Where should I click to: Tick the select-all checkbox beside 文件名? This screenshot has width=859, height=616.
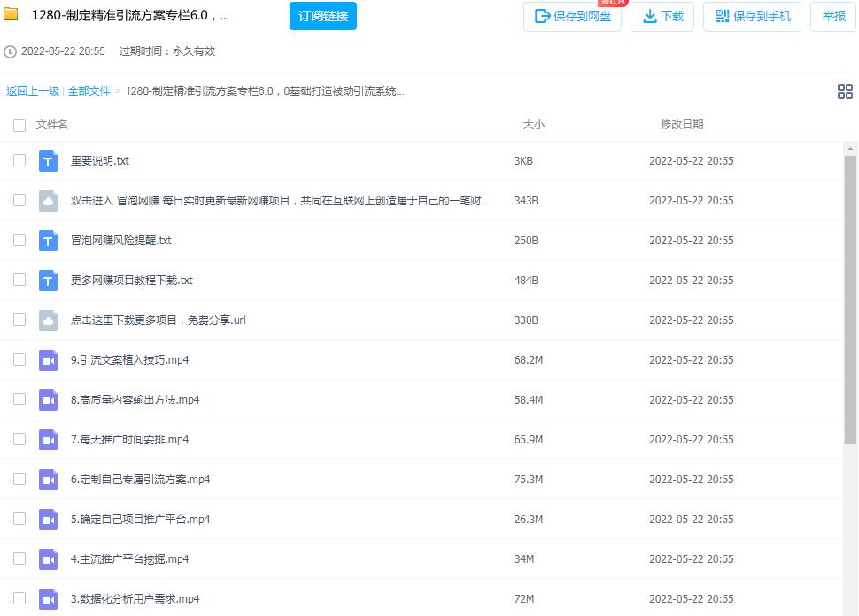click(19, 126)
